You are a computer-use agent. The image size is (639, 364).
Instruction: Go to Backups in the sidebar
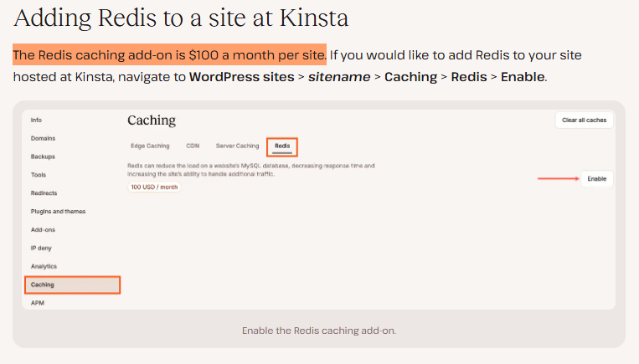point(43,156)
